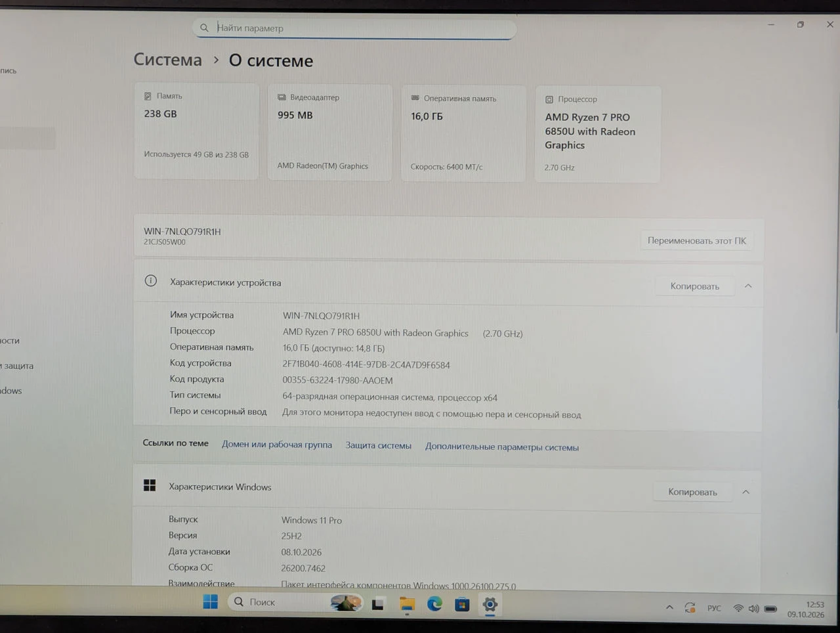Click Переименовать этот ПК button
The image size is (840, 633).
click(x=697, y=240)
